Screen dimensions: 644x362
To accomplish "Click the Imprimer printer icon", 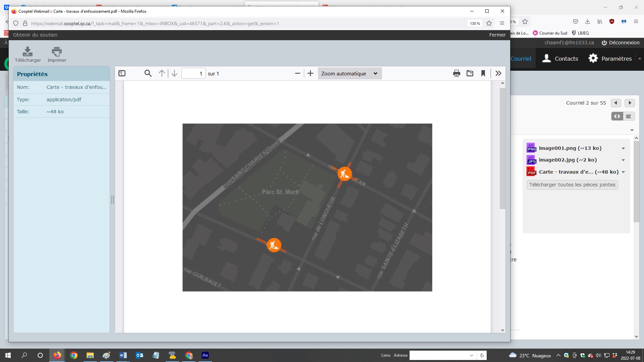I will coord(57,52).
